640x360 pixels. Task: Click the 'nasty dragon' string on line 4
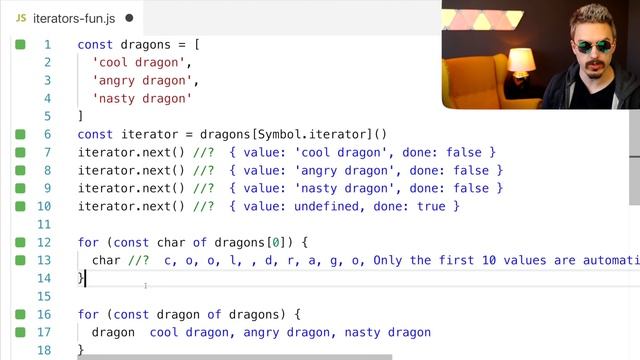pos(142,98)
